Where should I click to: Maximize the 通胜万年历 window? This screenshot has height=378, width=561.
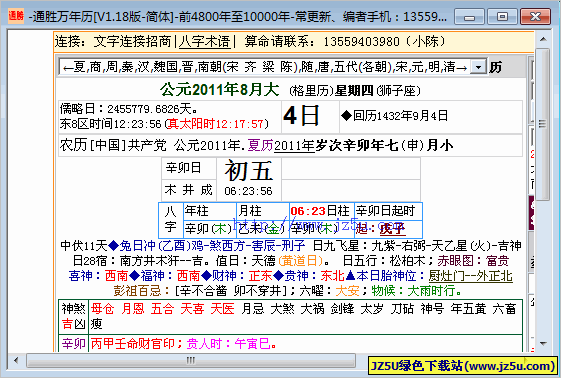(502, 16)
